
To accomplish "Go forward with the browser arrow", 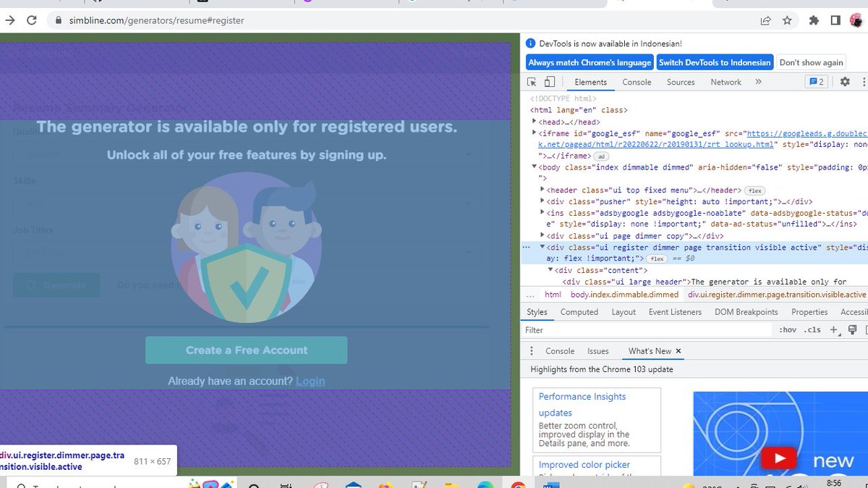I will (x=10, y=20).
